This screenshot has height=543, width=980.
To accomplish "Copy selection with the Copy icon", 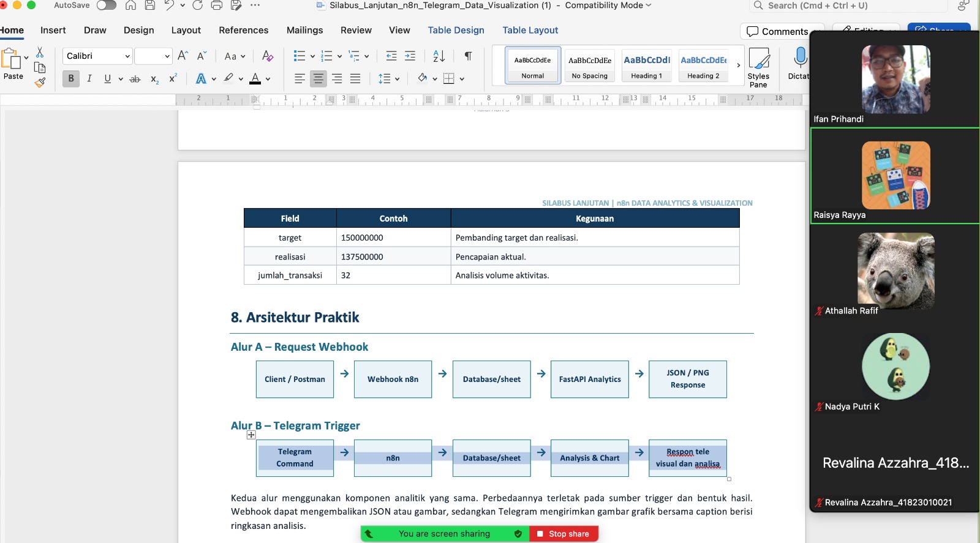I will click(x=40, y=68).
